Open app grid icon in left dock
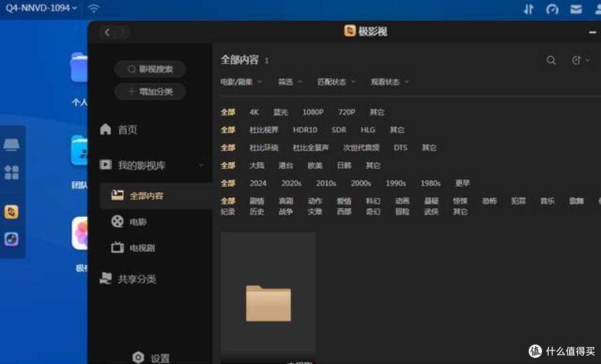This screenshot has height=364, width=601. [12, 172]
